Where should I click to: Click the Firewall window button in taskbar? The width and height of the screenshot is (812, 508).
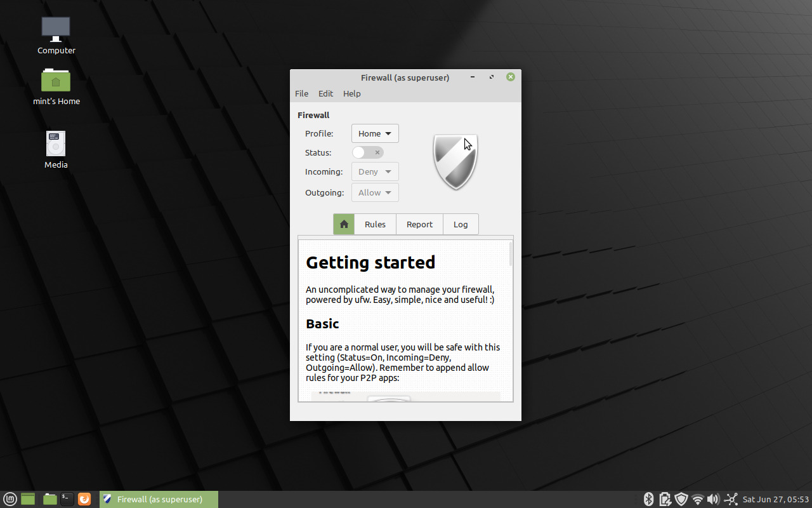159,500
